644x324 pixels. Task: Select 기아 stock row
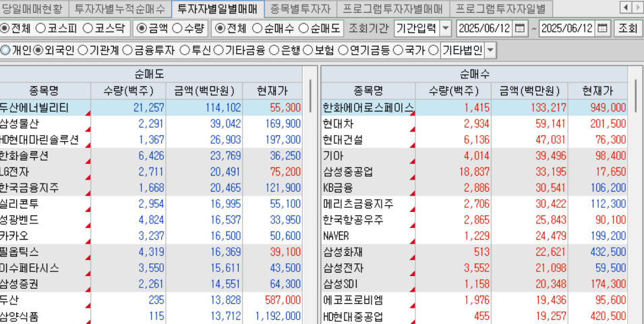click(x=474, y=156)
